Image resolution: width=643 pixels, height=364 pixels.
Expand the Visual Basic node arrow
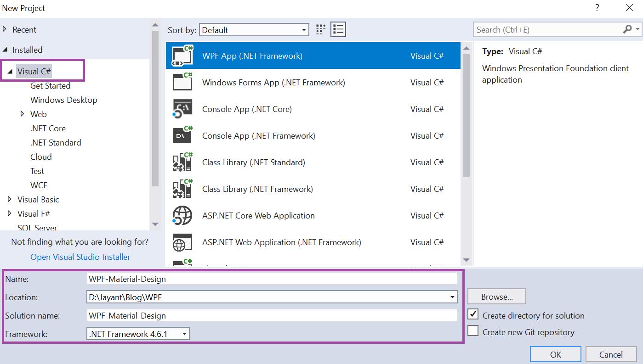[x=10, y=199]
